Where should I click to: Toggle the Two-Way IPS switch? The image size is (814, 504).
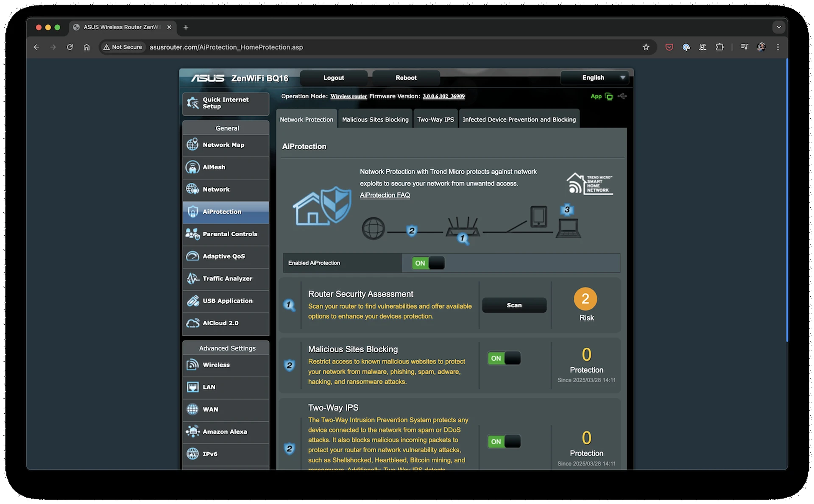504,441
